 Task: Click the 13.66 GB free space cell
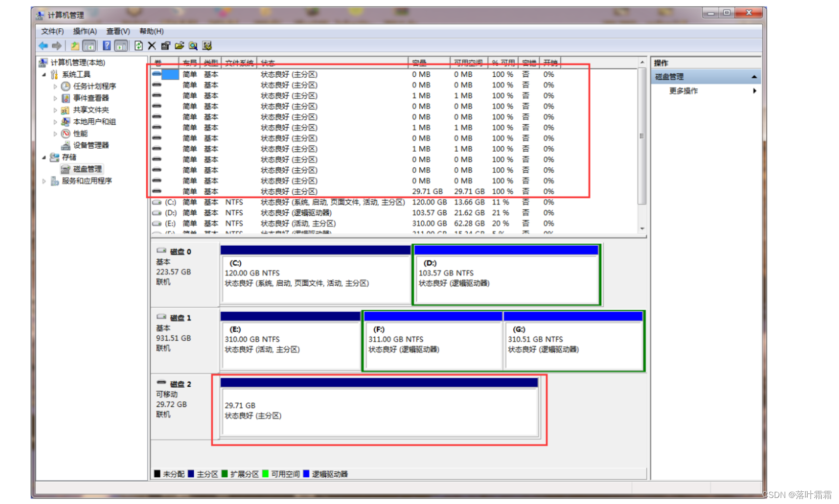pos(469,202)
